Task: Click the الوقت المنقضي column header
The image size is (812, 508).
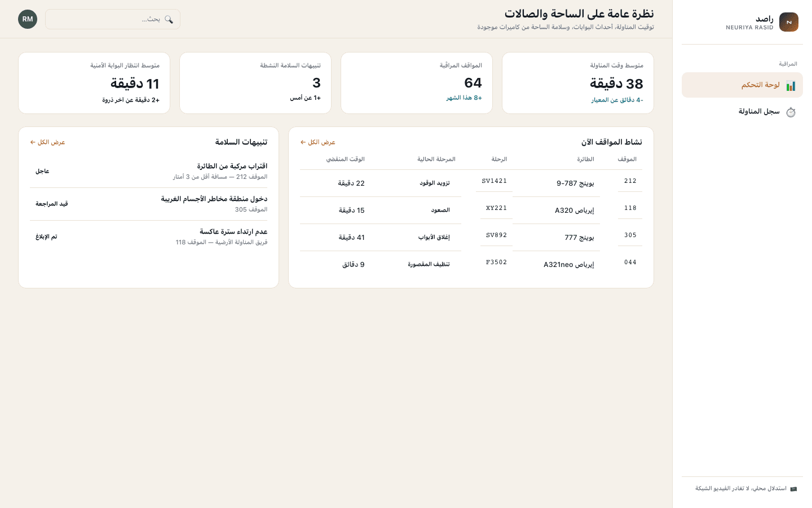Action: [x=345, y=159]
